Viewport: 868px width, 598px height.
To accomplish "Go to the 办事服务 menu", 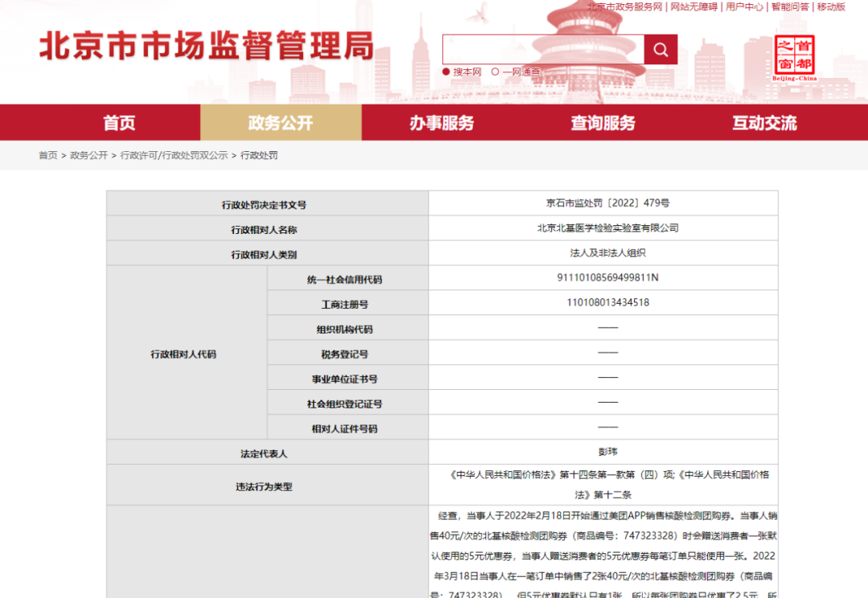I will [441, 123].
